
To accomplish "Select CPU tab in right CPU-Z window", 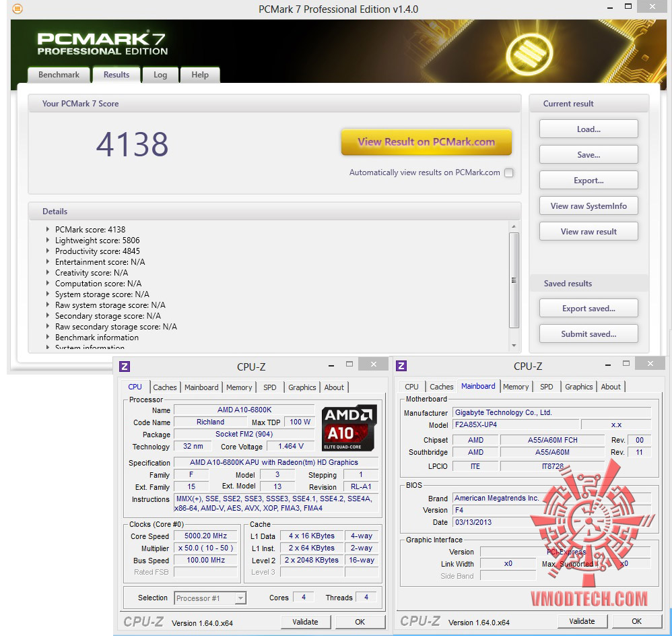I will pyautogui.click(x=411, y=387).
